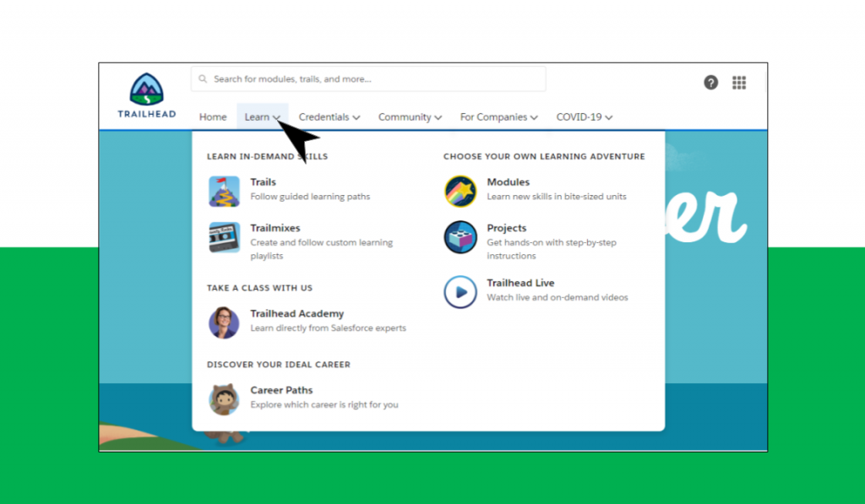Collapse the Learn dropdown menu

263,117
